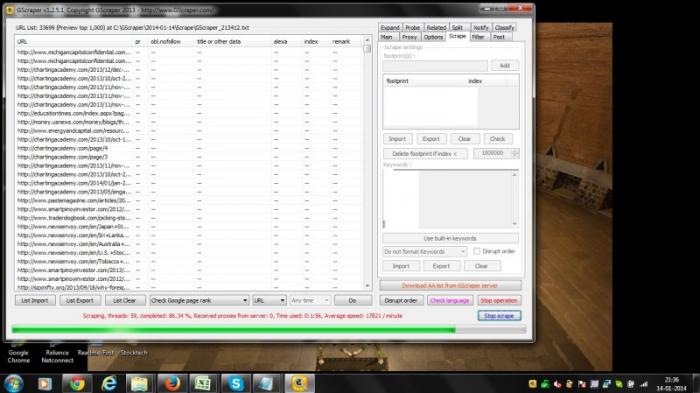Switch to Excel in the taskbar
Viewport: 700px width, 393px height.
point(203,383)
